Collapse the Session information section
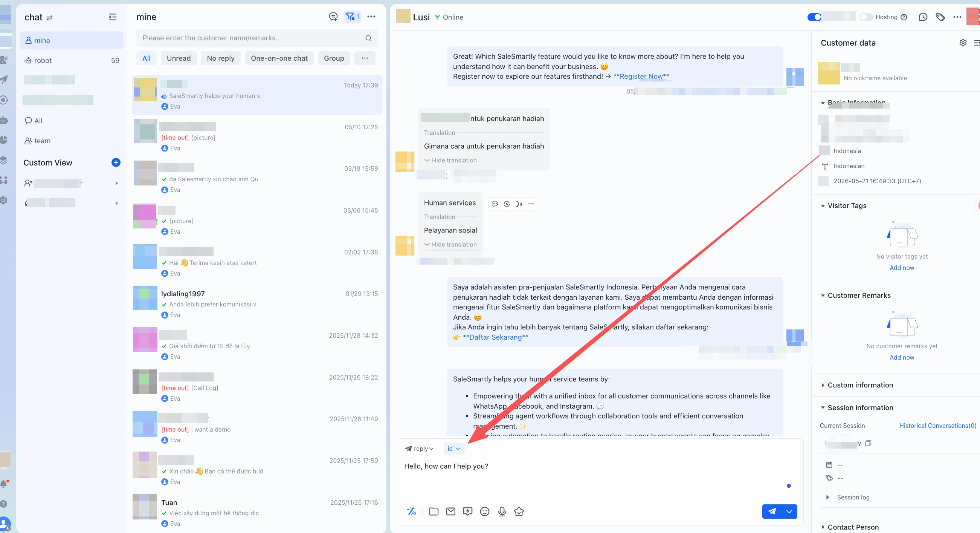The image size is (980, 533). click(823, 408)
